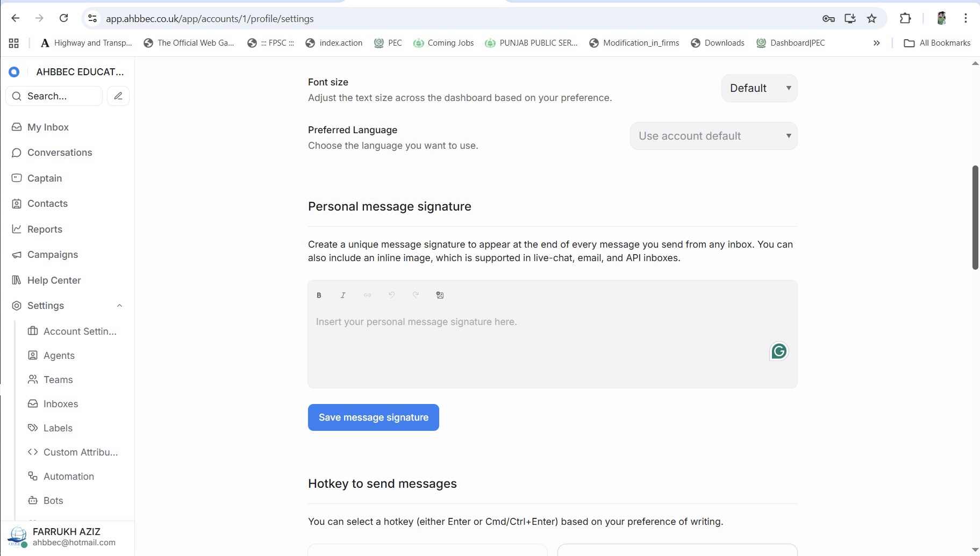
Task: Open the Inboxes settings page
Action: point(61,404)
